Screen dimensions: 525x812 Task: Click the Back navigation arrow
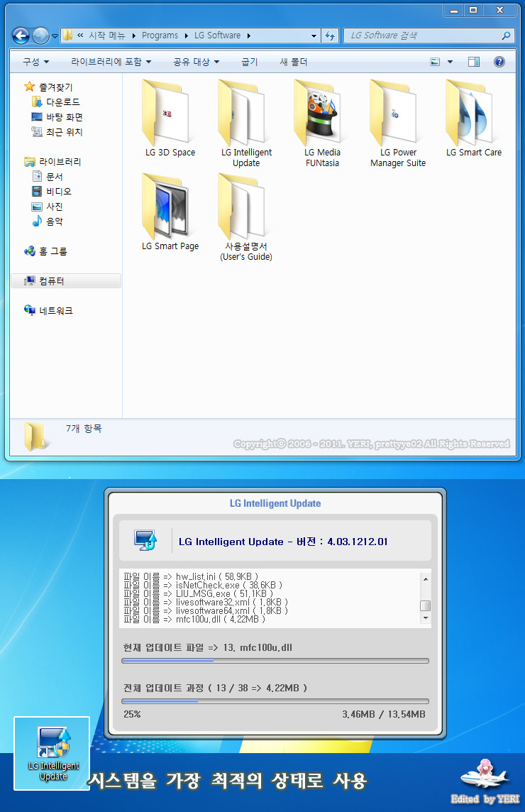[x=21, y=35]
